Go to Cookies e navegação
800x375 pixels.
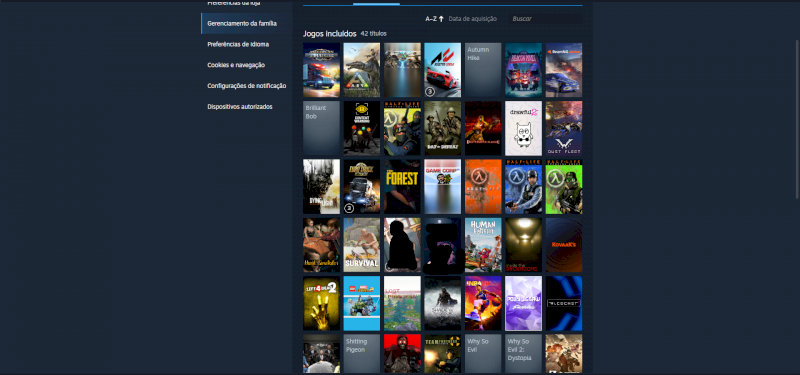pos(236,65)
